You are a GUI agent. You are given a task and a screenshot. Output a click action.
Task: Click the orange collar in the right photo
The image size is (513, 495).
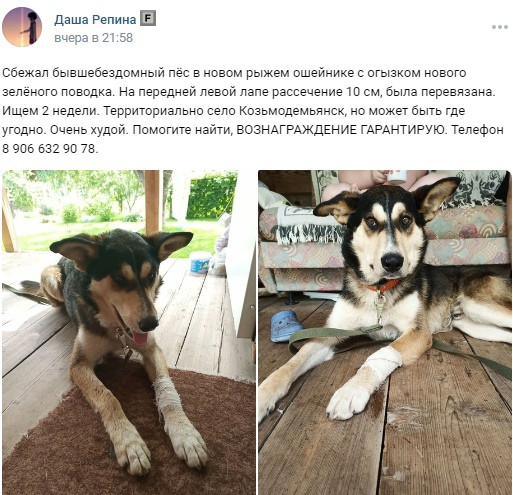tap(382, 286)
